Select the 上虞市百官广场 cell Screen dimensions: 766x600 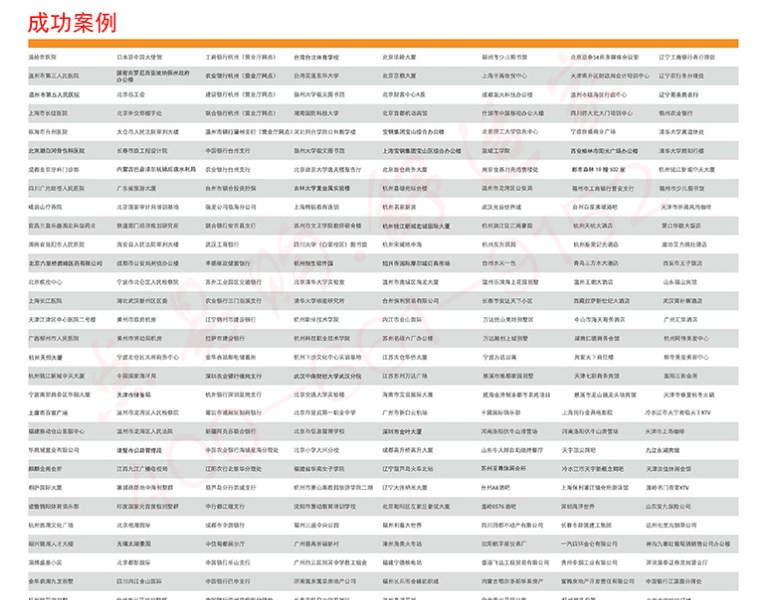(x=48, y=413)
